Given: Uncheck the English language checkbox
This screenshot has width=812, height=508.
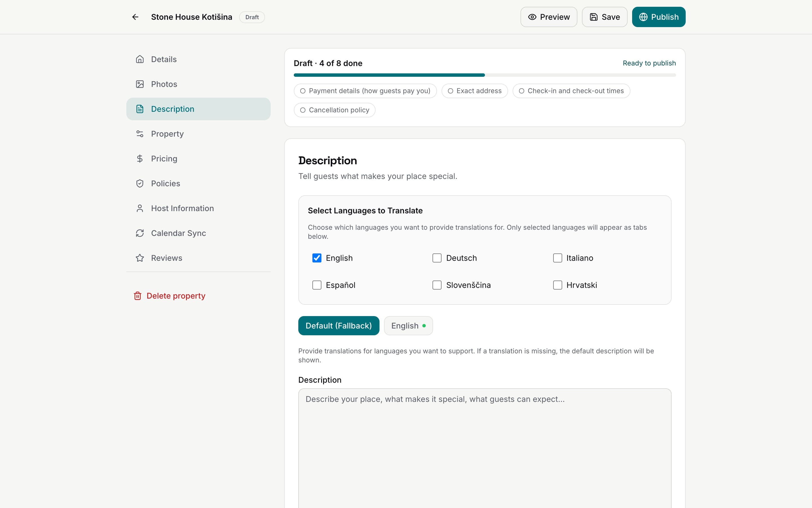Looking at the screenshot, I should (317, 258).
